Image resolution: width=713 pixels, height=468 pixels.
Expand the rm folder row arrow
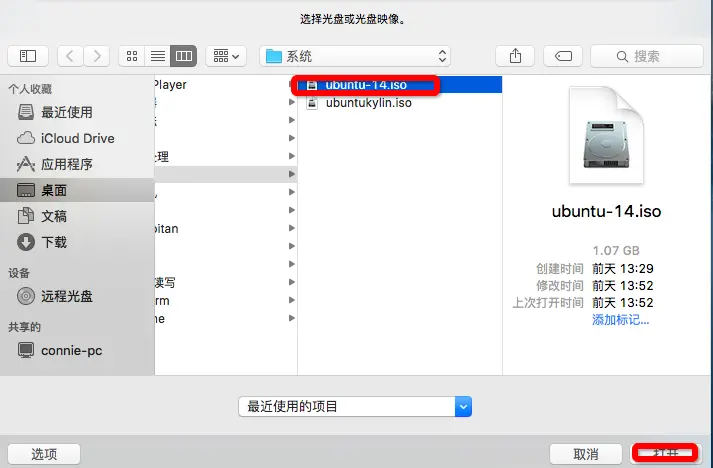[x=291, y=300]
